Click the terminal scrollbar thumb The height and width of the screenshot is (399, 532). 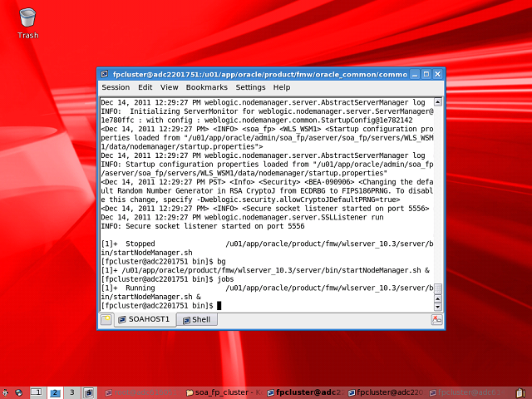(x=438, y=288)
